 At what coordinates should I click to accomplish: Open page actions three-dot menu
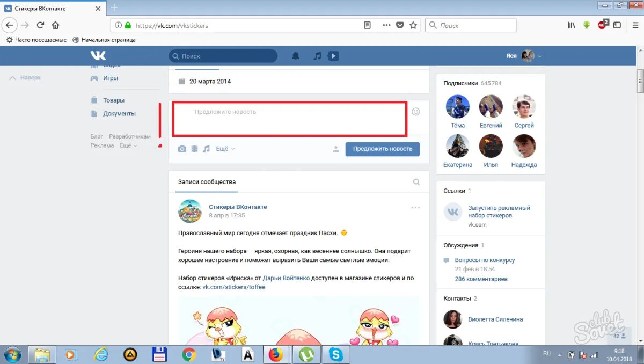(x=387, y=25)
